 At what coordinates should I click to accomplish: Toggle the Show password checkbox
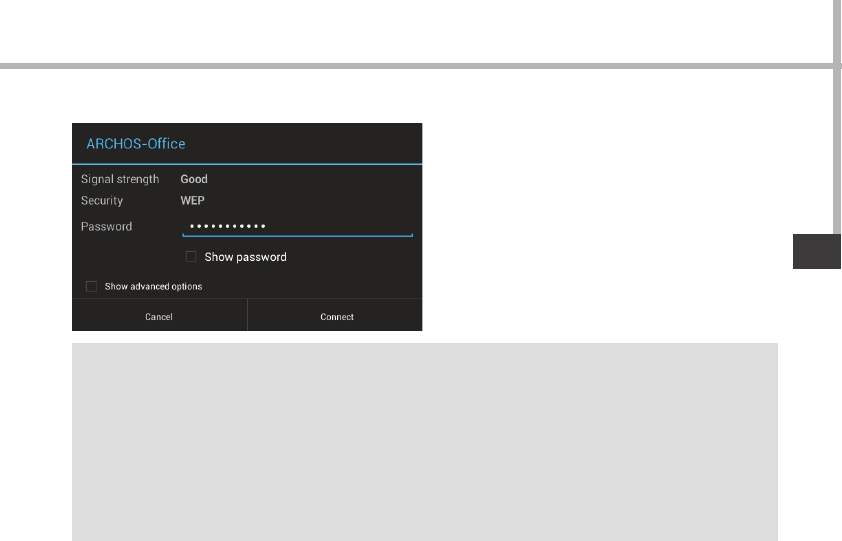(x=191, y=257)
